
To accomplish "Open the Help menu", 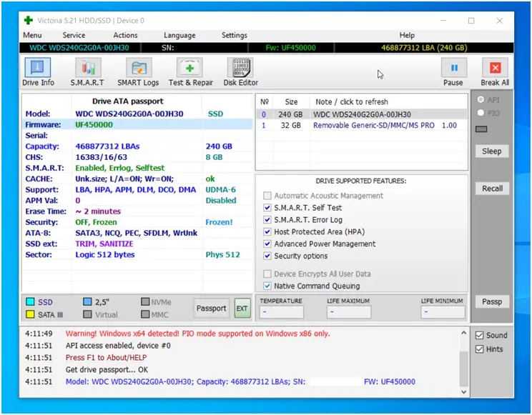I will (x=407, y=35).
